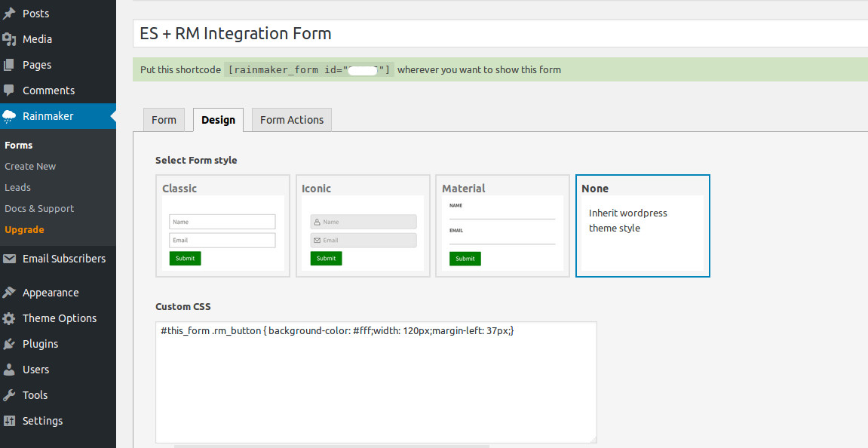Open Create New form link
The width and height of the screenshot is (868, 448).
point(30,166)
